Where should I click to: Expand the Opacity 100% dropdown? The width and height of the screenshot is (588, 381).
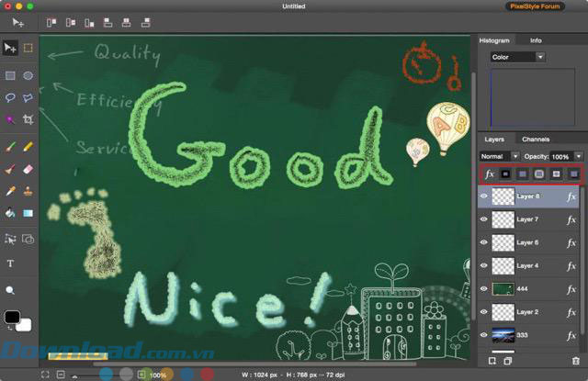579,156
